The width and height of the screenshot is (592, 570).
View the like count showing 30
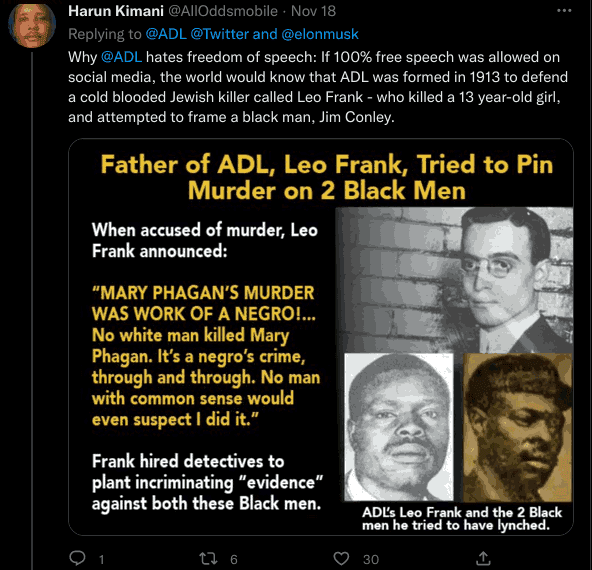371,559
